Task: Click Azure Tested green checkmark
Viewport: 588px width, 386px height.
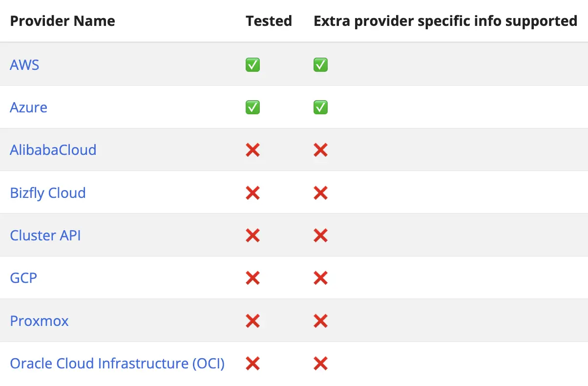Action: point(252,107)
